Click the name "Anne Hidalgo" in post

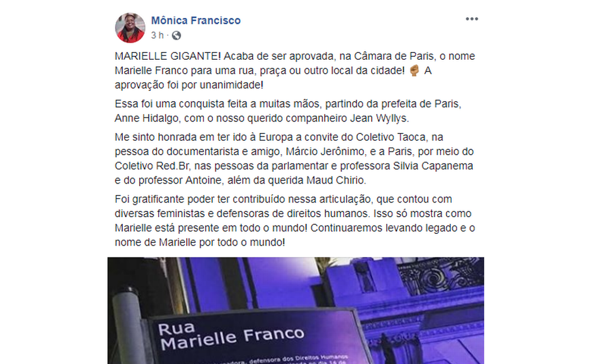(146, 118)
